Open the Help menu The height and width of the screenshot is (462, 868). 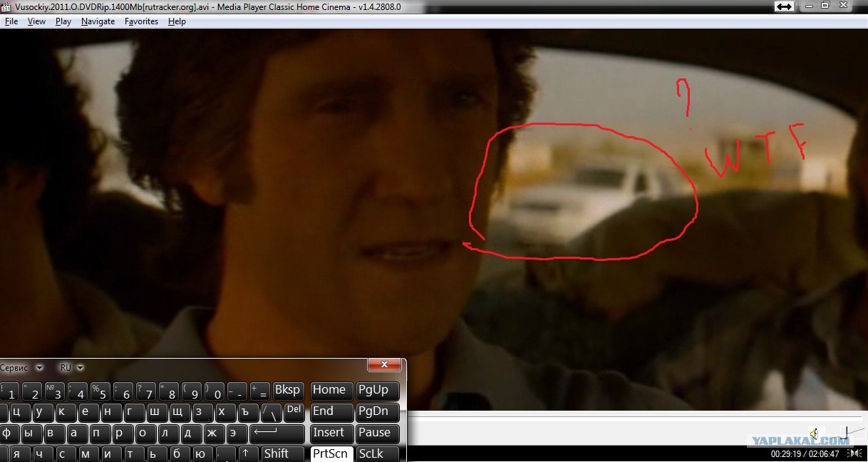[177, 21]
